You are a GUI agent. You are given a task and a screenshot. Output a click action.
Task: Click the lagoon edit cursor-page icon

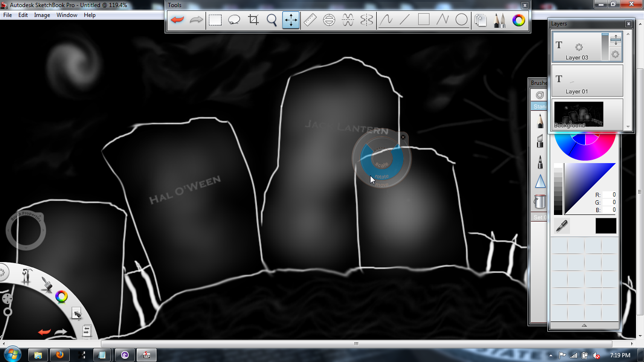[76, 313]
